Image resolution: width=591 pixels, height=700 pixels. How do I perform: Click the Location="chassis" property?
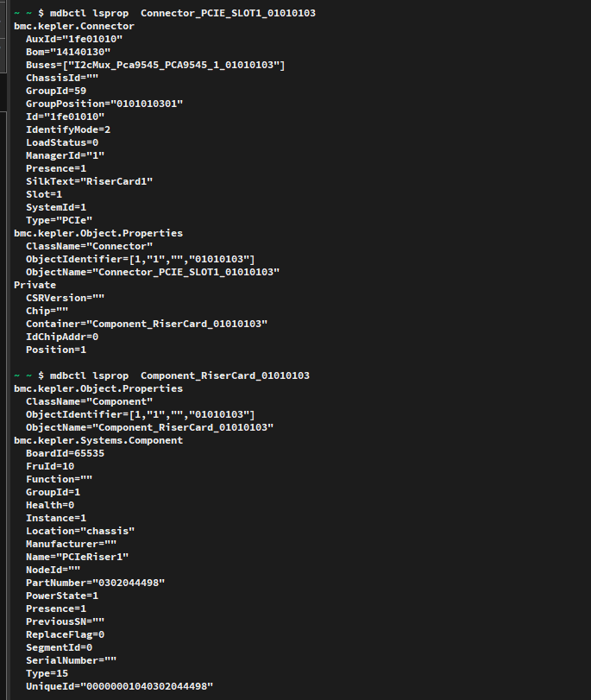80,531
